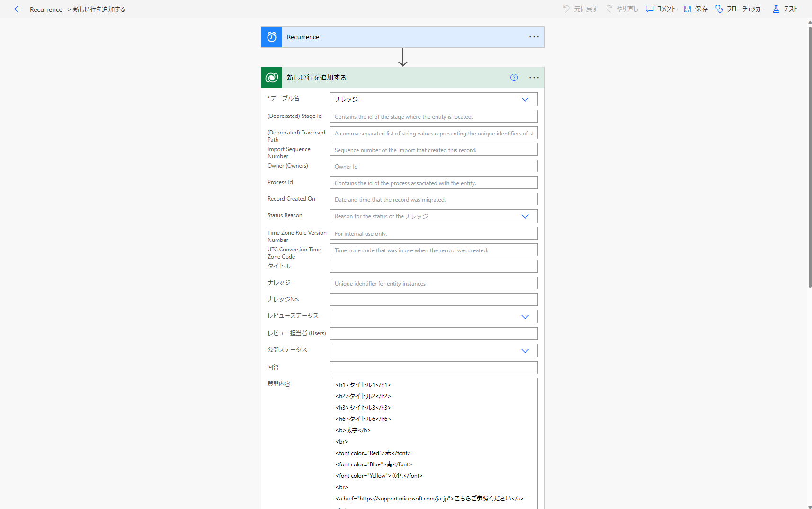Click the <h3>タイトル3</h3> line
The height and width of the screenshot is (509, 812).
click(x=363, y=408)
